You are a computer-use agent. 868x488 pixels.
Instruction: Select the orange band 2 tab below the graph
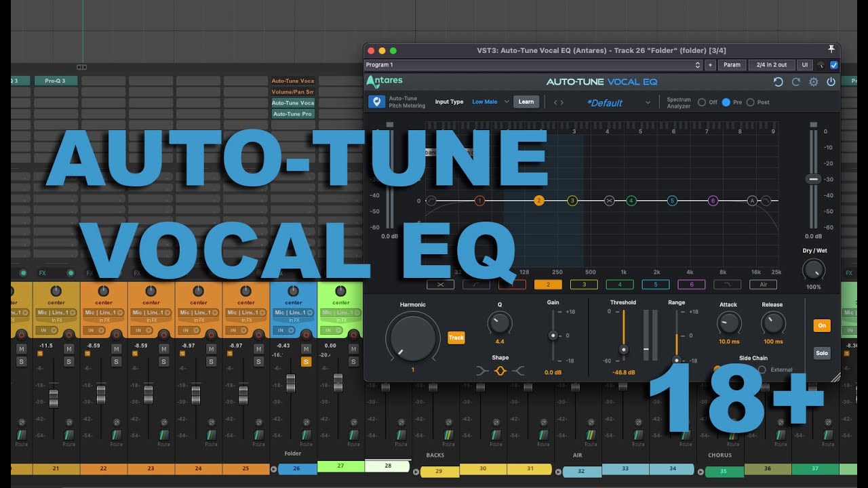pos(548,285)
